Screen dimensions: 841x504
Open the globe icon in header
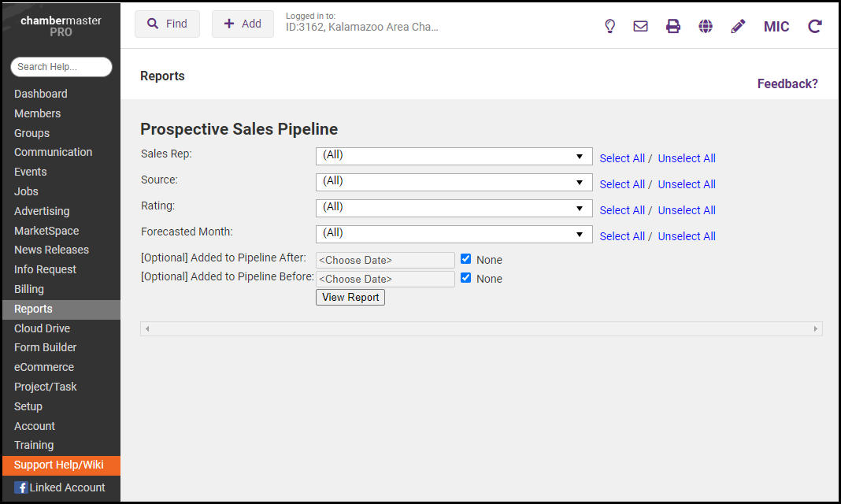point(706,26)
